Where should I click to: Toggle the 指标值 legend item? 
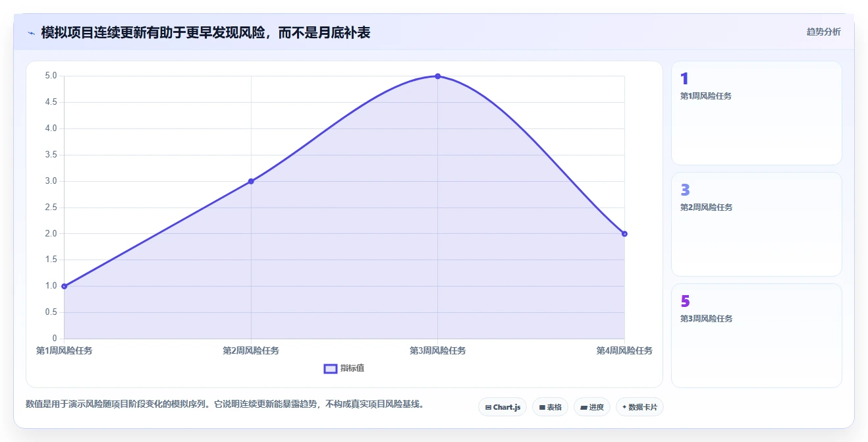click(344, 368)
